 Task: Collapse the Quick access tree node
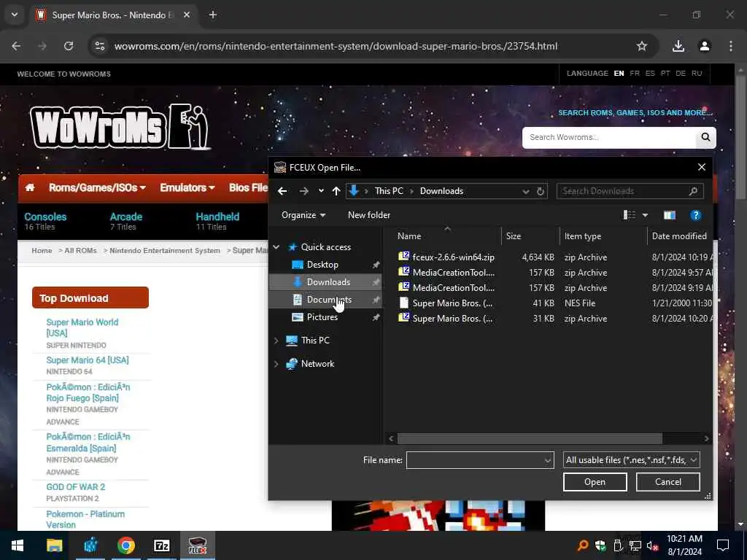tap(276, 246)
